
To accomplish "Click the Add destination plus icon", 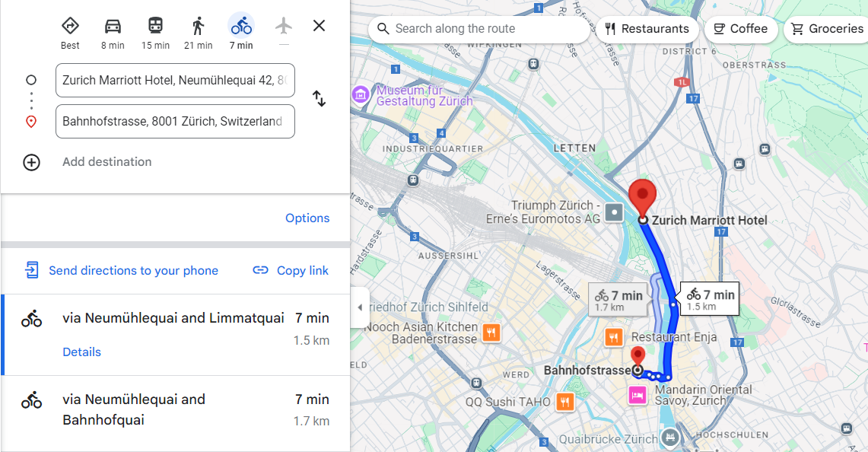I will coord(31,162).
